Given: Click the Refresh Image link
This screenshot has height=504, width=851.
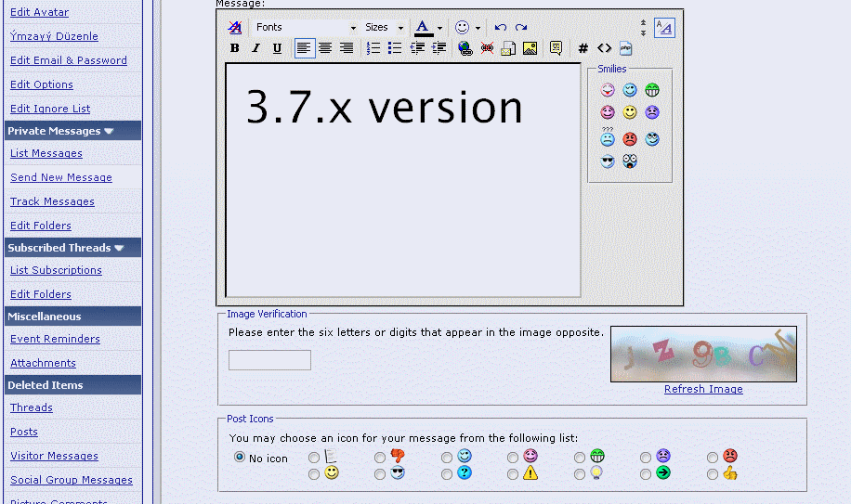Looking at the screenshot, I should click(x=703, y=389).
